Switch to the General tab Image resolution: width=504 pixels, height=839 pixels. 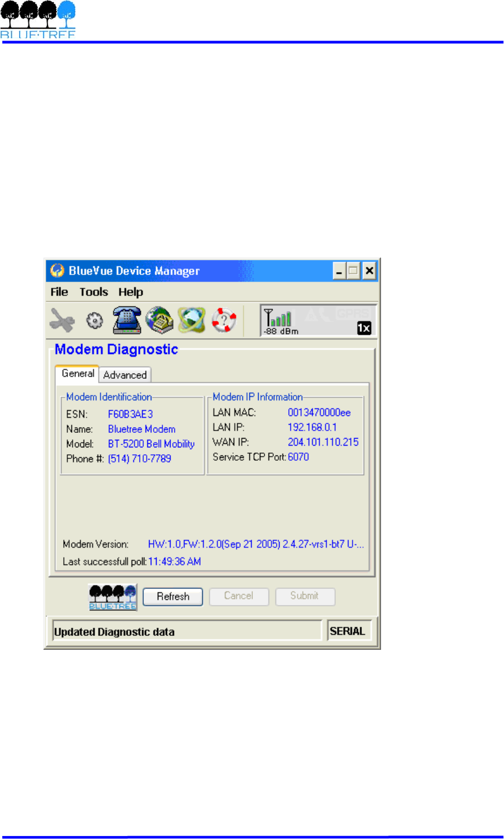[78, 374]
